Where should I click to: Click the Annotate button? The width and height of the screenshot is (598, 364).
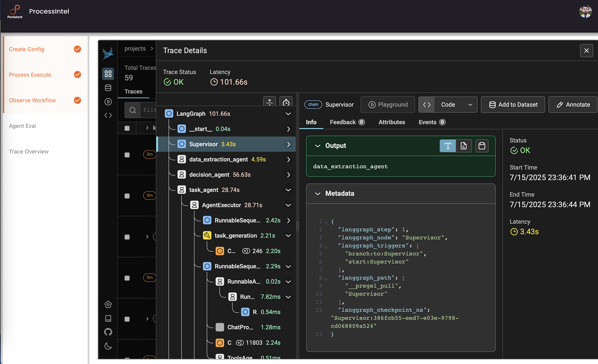(573, 105)
